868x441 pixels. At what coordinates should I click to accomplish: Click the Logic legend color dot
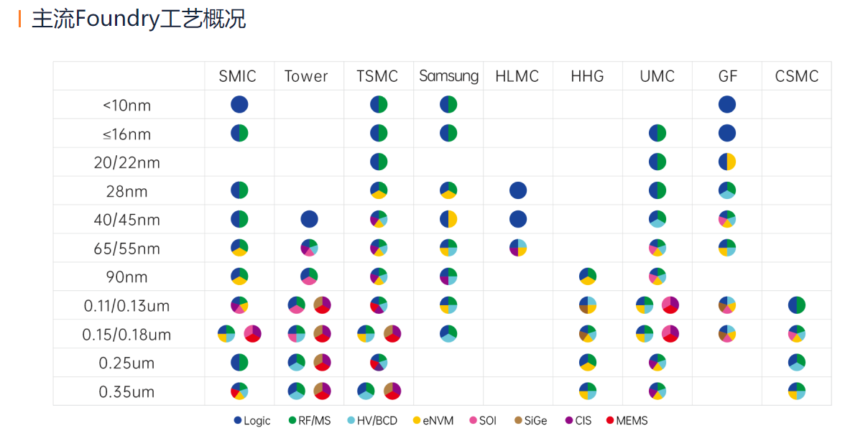click(x=238, y=420)
